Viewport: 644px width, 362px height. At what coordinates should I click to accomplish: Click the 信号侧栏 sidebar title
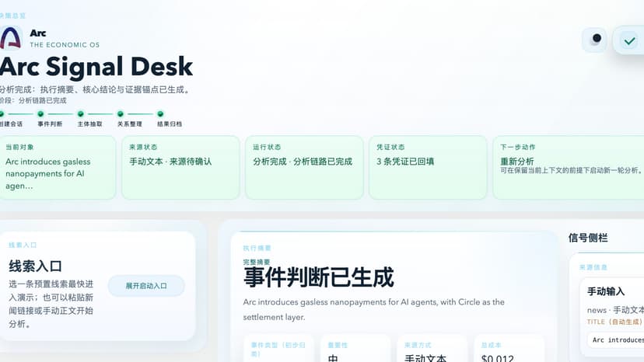point(588,238)
